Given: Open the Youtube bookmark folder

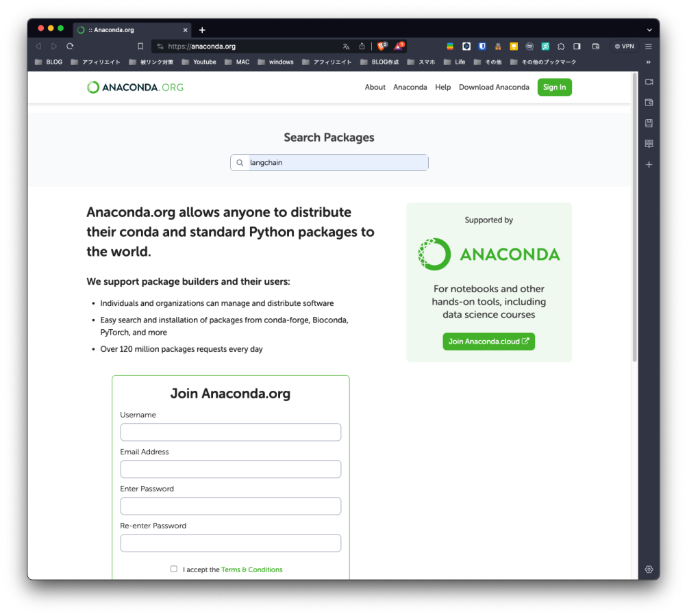Looking at the screenshot, I should [x=199, y=62].
